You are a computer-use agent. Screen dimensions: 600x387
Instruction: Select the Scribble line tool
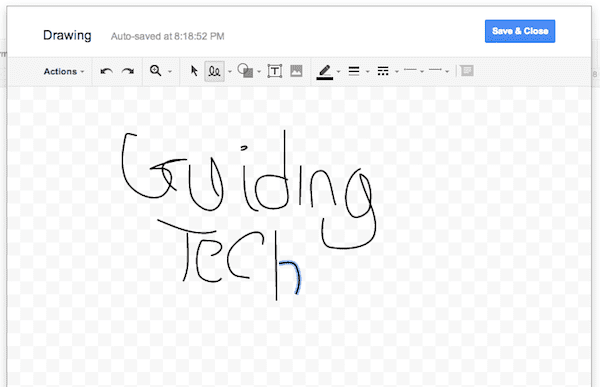214,71
